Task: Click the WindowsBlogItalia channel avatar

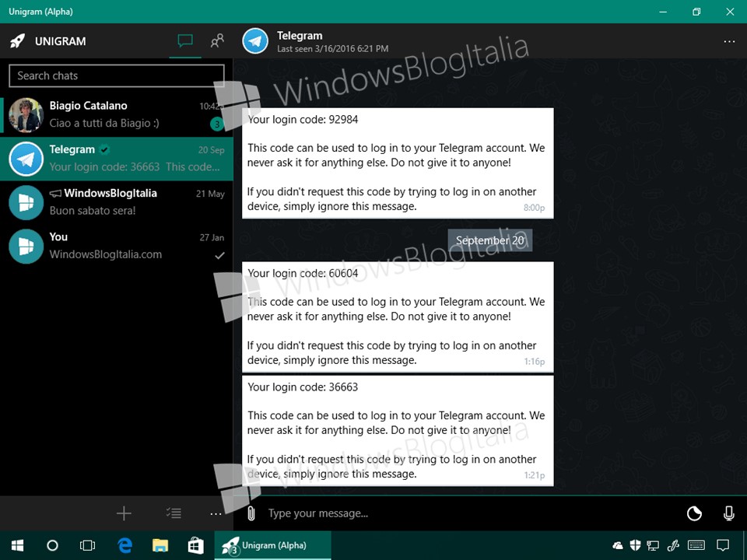Action: click(x=26, y=202)
